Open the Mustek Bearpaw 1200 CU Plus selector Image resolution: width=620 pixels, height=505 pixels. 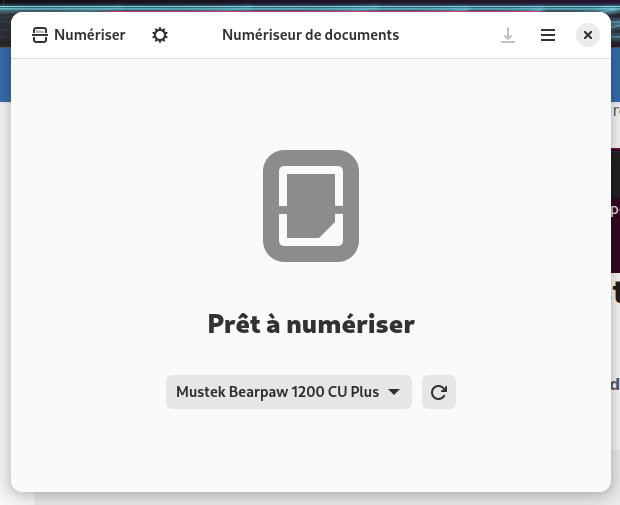tap(277, 392)
